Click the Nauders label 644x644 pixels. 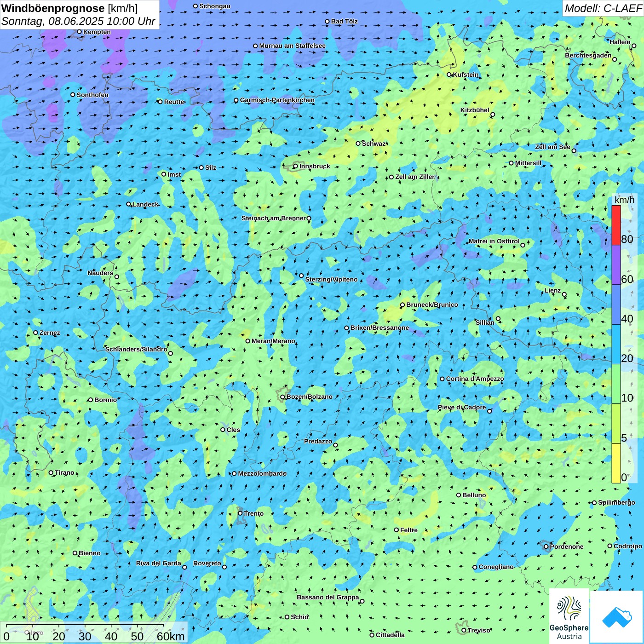pyautogui.click(x=100, y=273)
